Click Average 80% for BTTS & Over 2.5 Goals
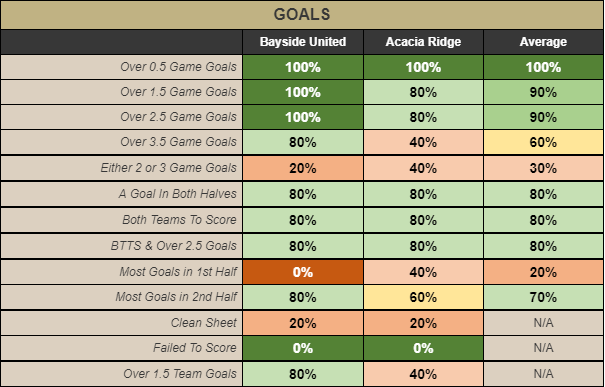This screenshot has width=605, height=387. 543,246
